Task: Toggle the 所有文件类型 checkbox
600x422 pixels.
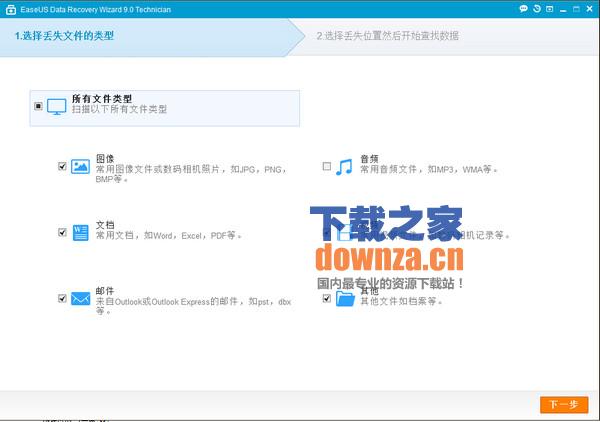Action: (38, 106)
